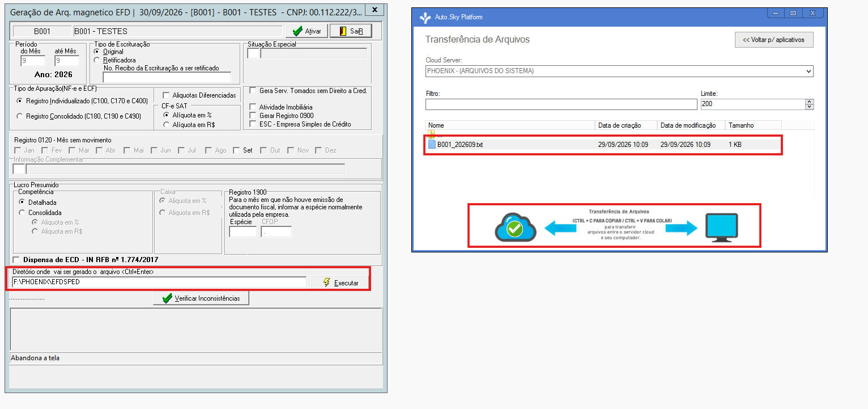Sort by Nome column header

[x=510, y=125]
